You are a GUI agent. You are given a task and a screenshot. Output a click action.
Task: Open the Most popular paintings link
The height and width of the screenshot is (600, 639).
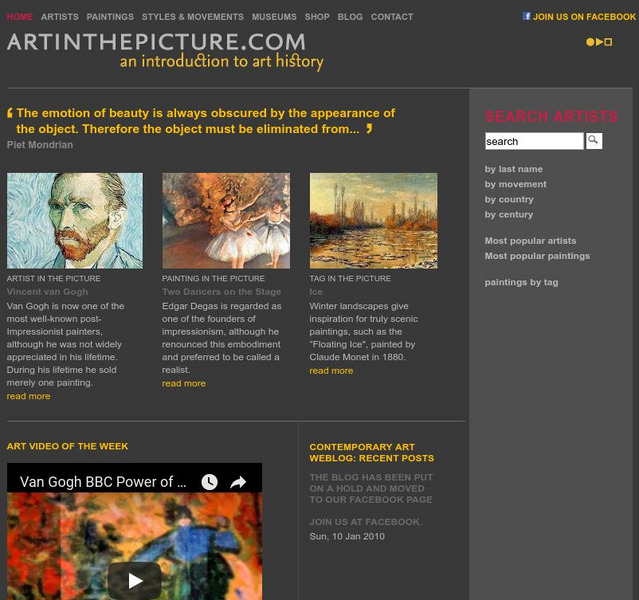coord(537,256)
